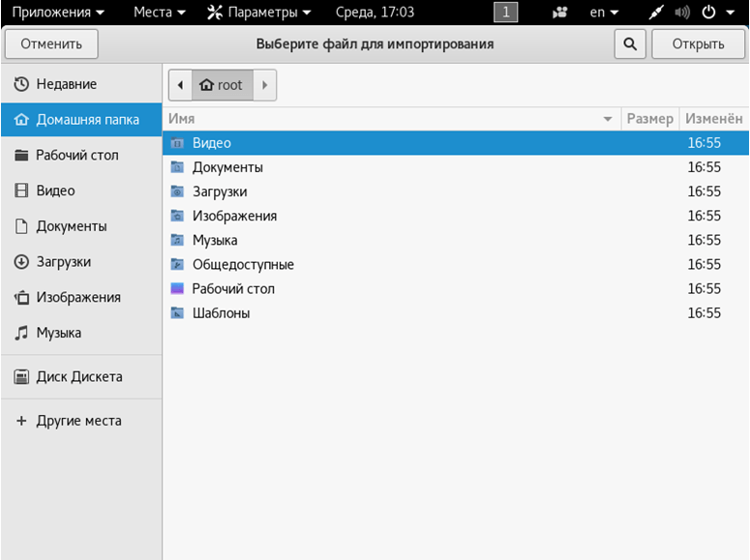Sort by the Изменён column header
Viewport: 750px width, 560px height.
[713, 119]
